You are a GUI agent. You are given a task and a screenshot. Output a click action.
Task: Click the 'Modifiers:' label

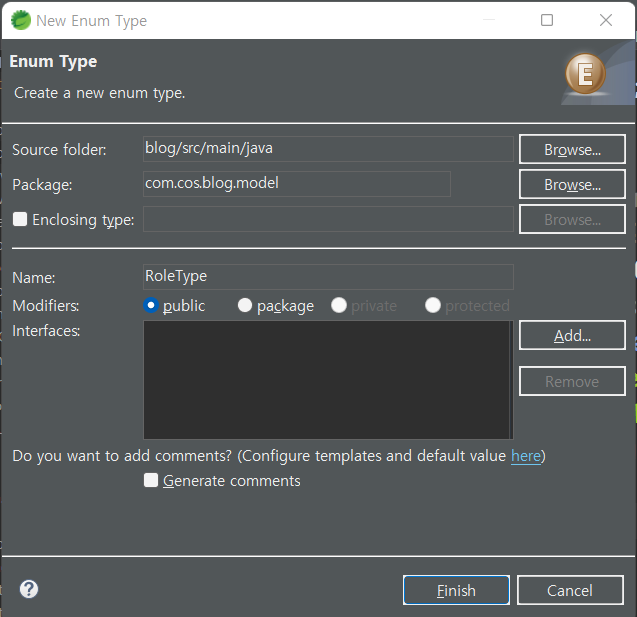(46, 305)
